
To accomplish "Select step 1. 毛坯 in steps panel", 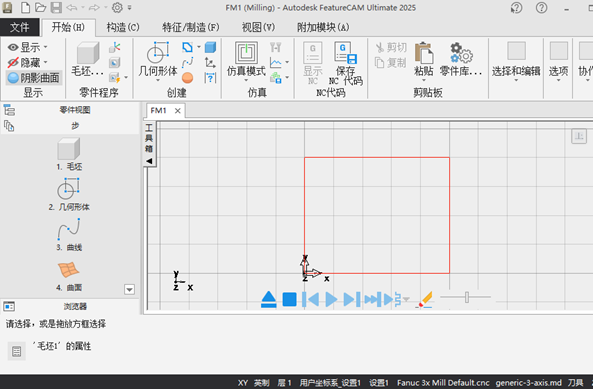I will click(x=69, y=154).
